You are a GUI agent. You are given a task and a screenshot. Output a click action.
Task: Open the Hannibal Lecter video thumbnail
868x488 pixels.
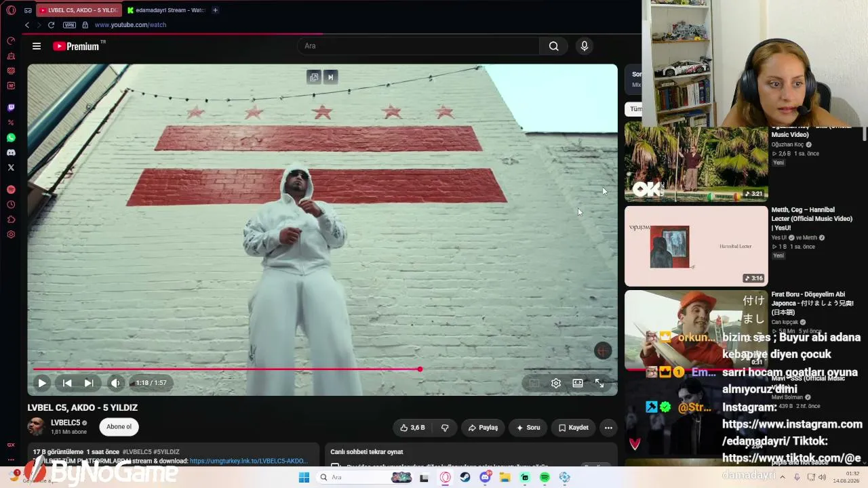tap(696, 246)
